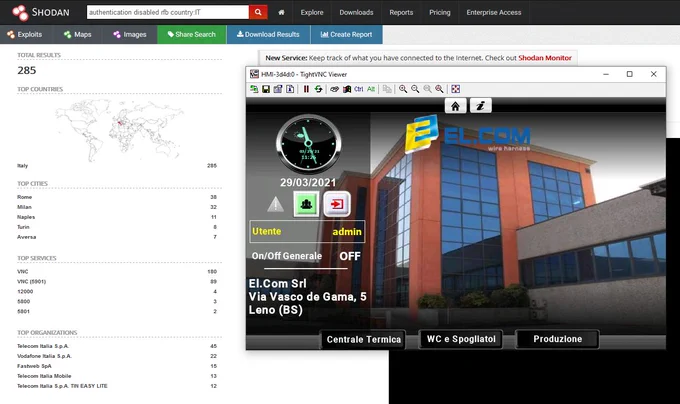The height and width of the screenshot is (404, 680).
Task: Toggle Full Screen icon in TightVNC toolbar
Action: [x=455, y=89]
